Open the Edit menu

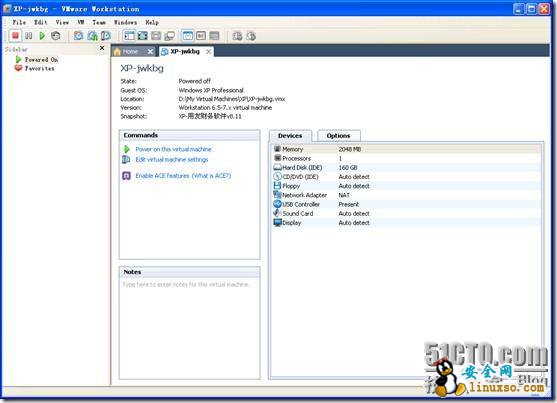click(40, 22)
